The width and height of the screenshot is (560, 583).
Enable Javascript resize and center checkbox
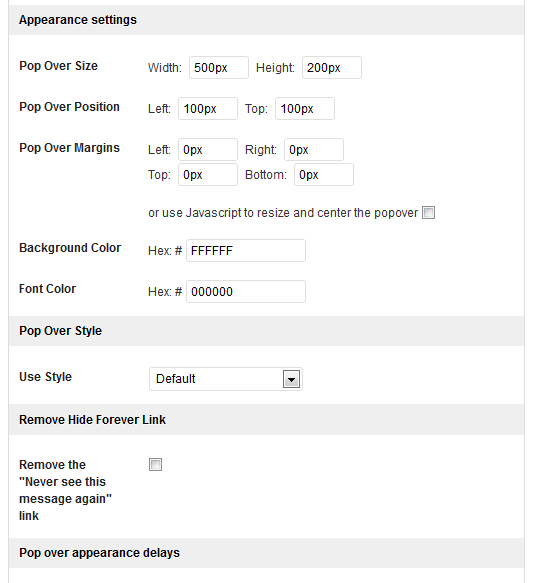pyautogui.click(x=428, y=213)
